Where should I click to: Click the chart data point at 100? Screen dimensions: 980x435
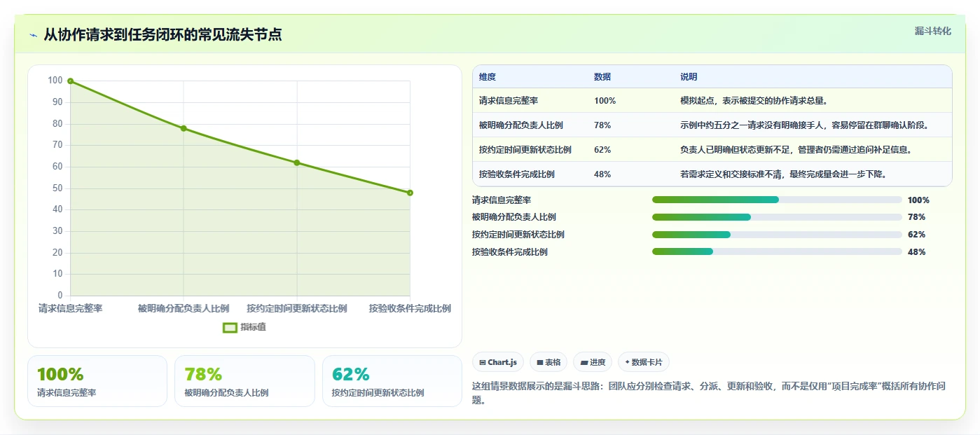click(70, 81)
